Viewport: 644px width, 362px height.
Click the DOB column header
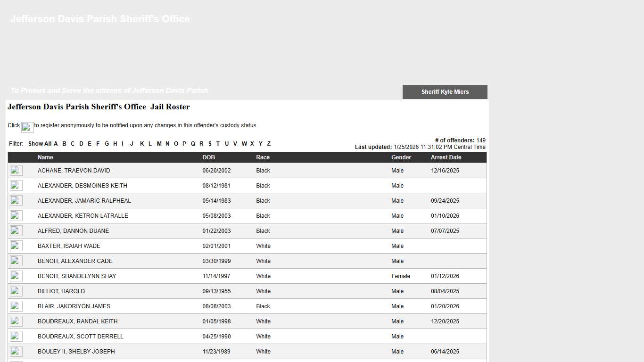208,157
